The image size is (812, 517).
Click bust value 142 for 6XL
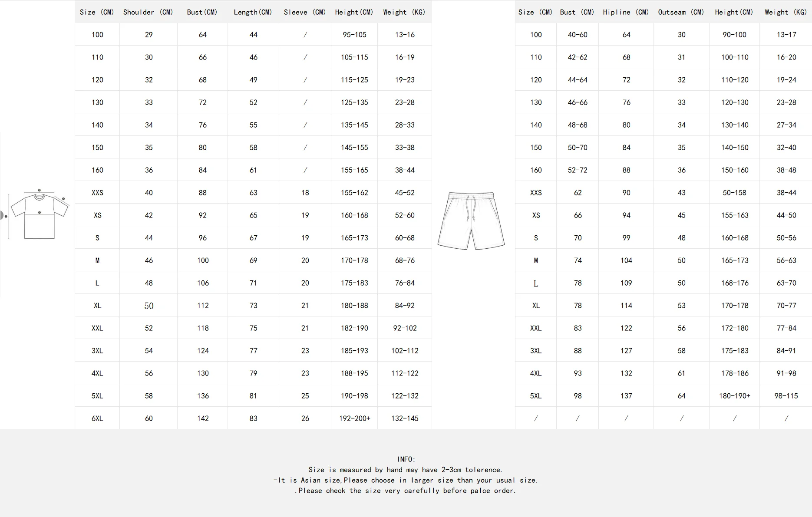pos(203,418)
